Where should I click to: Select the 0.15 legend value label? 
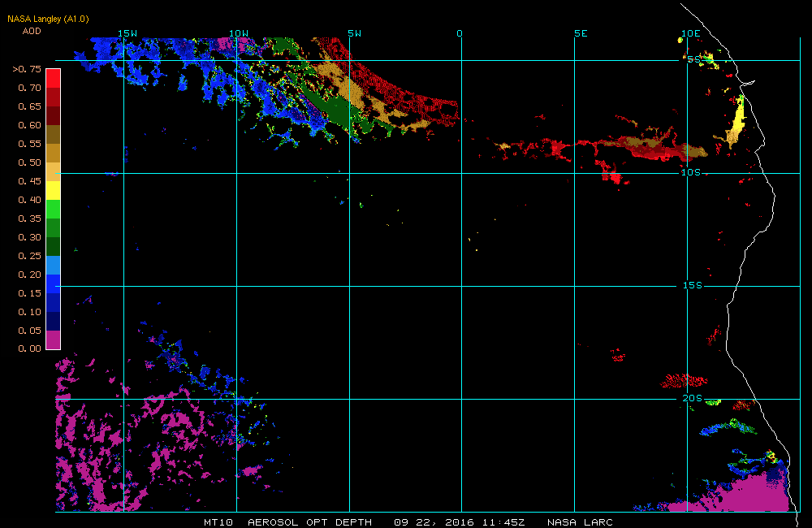click(29, 293)
